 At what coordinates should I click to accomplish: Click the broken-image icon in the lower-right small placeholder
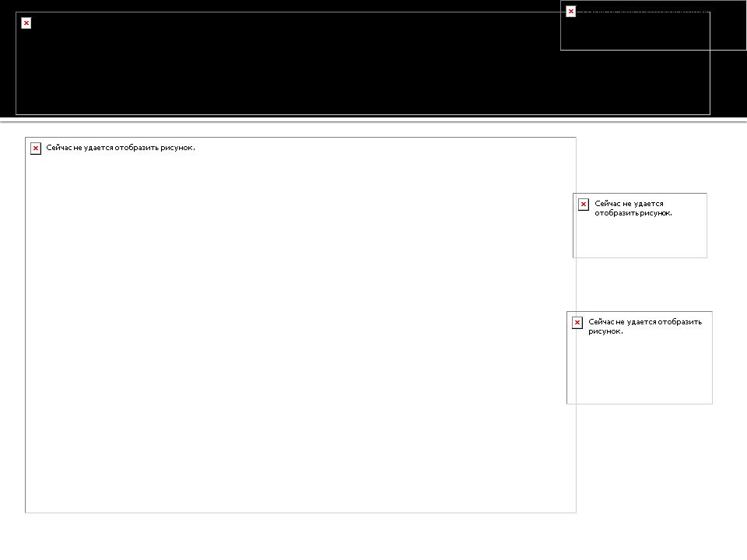click(577, 322)
